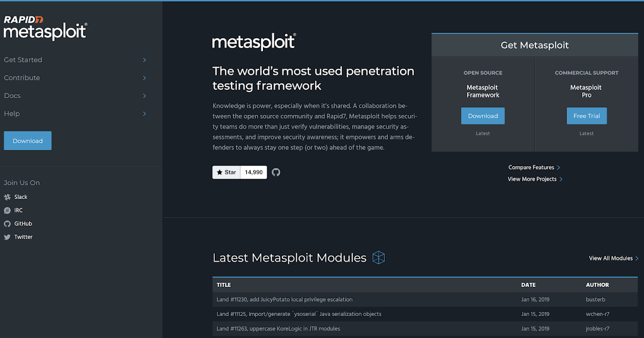Open the JuicyPotato privilege escalation module row
The image size is (644, 338).
coord(284,299)
